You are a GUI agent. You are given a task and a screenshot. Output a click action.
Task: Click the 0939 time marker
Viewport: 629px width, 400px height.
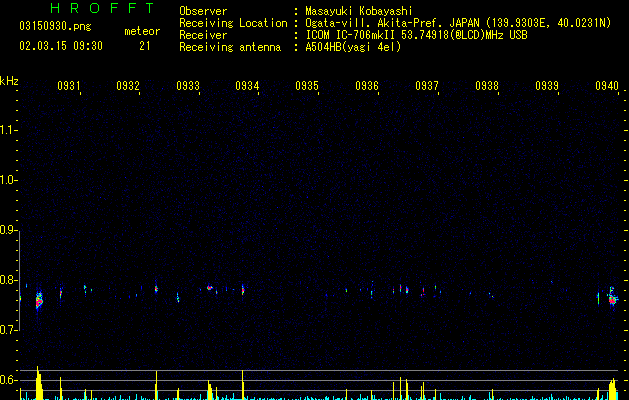[x=547, y=86]
